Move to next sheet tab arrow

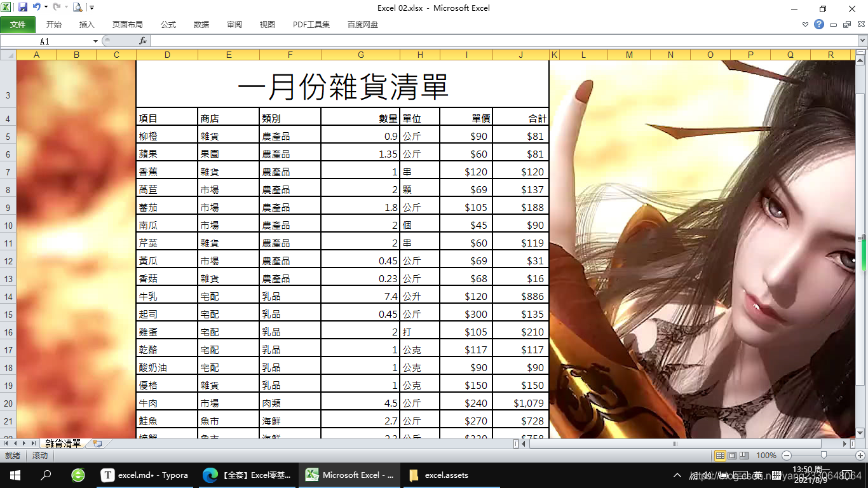coord(25,444)
